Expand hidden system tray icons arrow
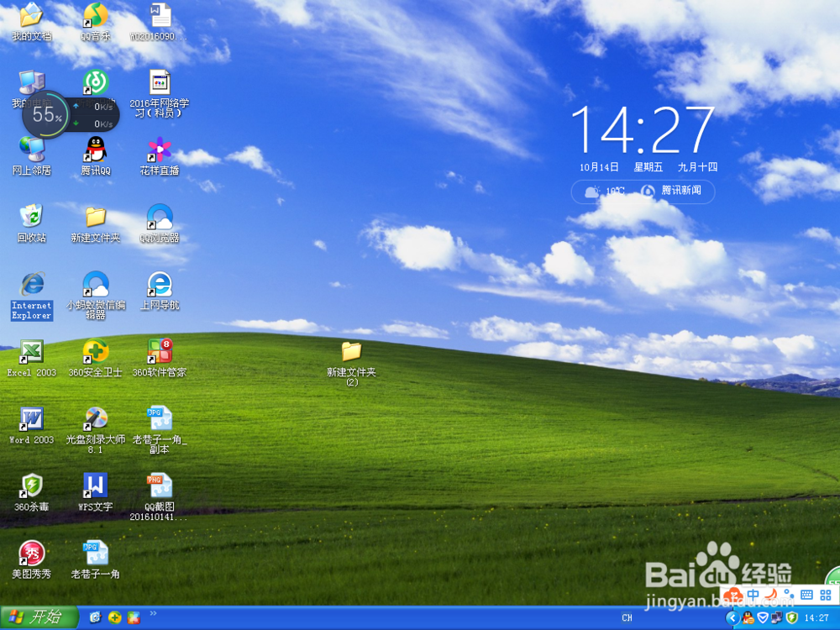 pos(732,618)
